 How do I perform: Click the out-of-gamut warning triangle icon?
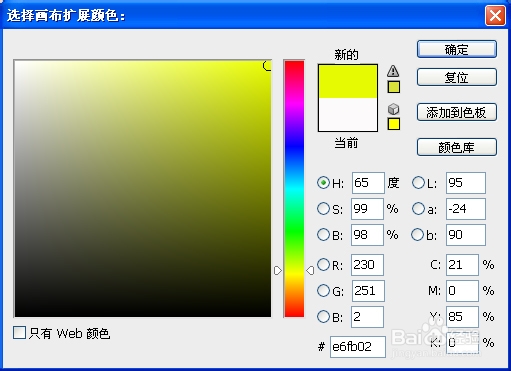click(393, 70)
